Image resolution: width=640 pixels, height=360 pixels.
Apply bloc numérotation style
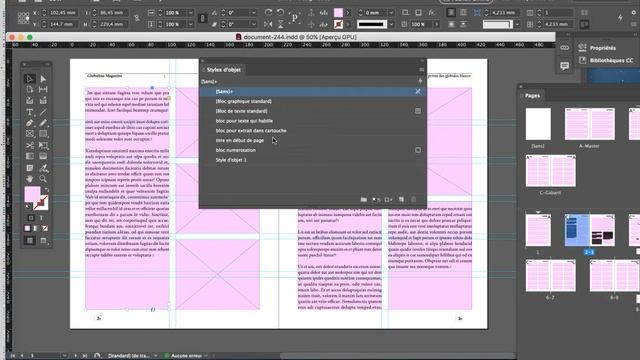point(313,150)
